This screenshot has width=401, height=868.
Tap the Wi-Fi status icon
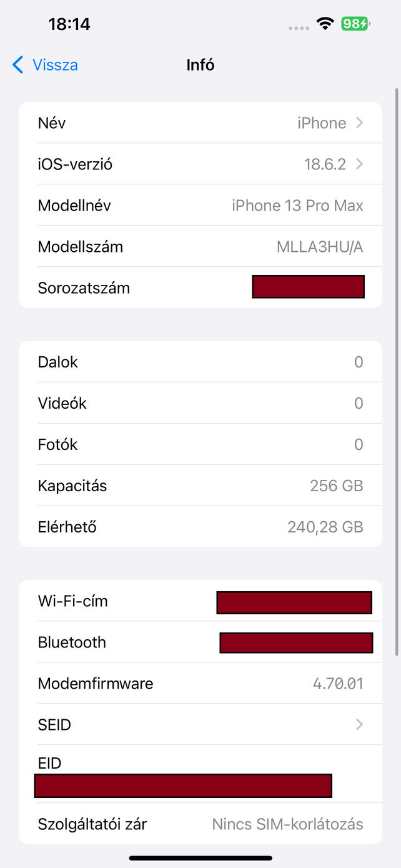point(325,24)
